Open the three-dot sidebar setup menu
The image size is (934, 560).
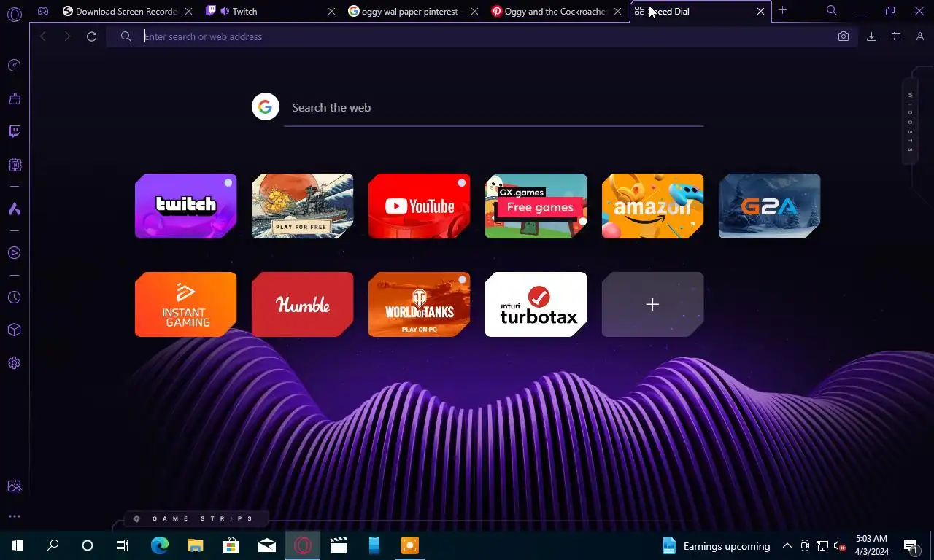14,516
